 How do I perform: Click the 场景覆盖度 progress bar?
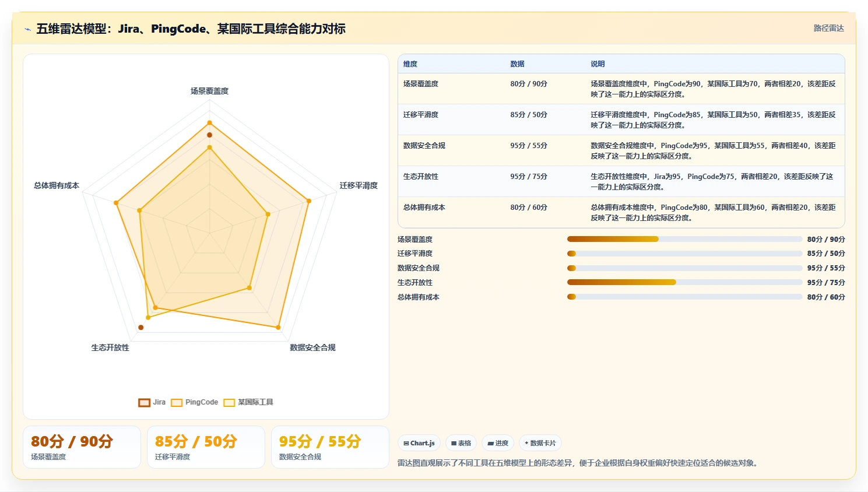point(684,239)
